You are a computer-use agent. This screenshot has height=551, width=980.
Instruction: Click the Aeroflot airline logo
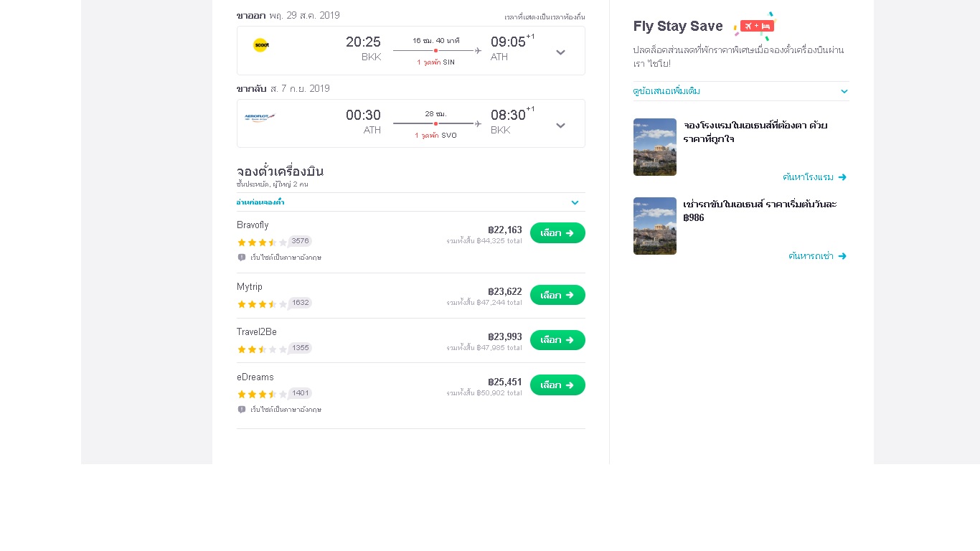(259, 118)
